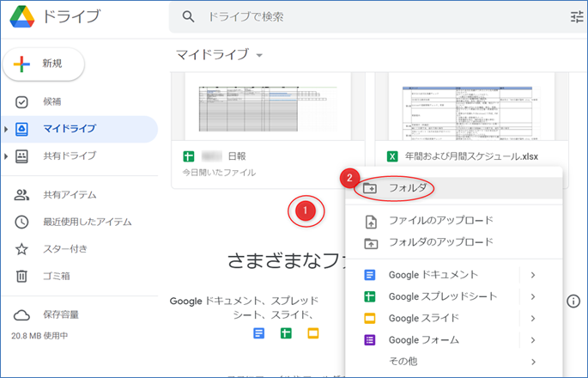Click the info (i) details icon
This screenshot has height=378, width=588.
tap(573, 301)
